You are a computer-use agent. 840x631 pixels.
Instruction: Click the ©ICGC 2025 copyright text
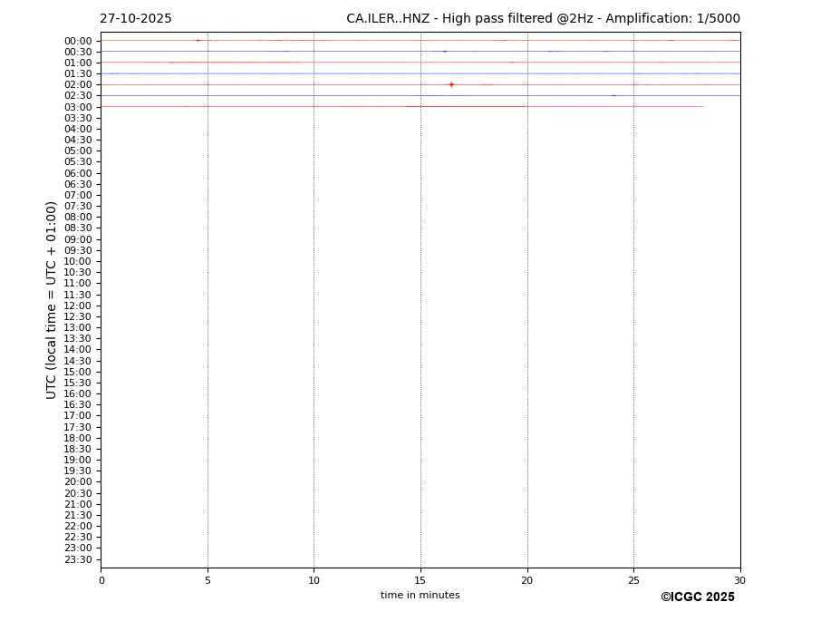[x=697, y=597]
